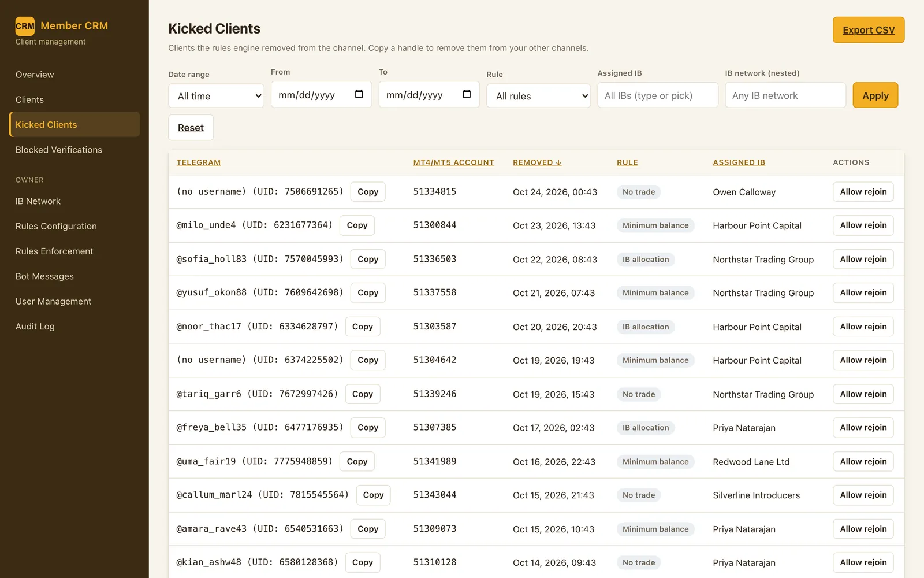Open User Management page
This screenshot has width=924, height=578.
click(74, 301)
